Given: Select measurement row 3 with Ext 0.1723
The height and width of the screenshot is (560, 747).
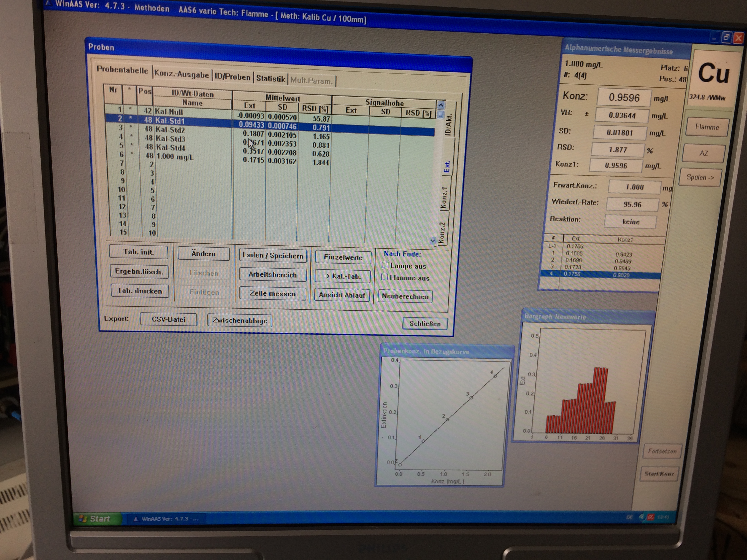Looking at the screenshot, I should tap(601, 267).
